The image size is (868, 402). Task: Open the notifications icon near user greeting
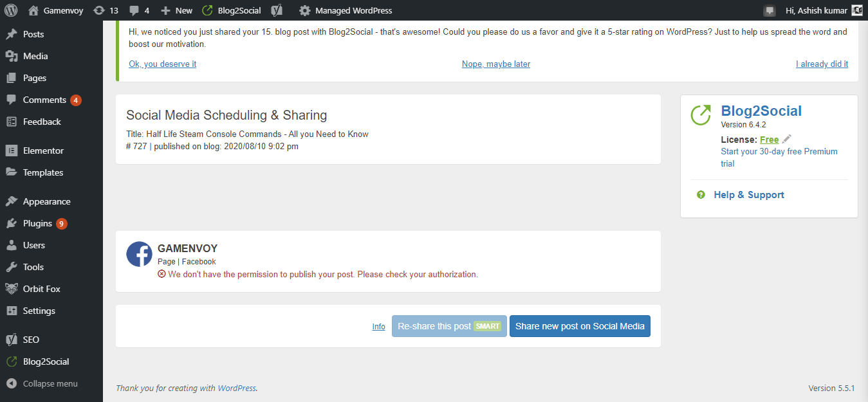[x=770, y=10]
